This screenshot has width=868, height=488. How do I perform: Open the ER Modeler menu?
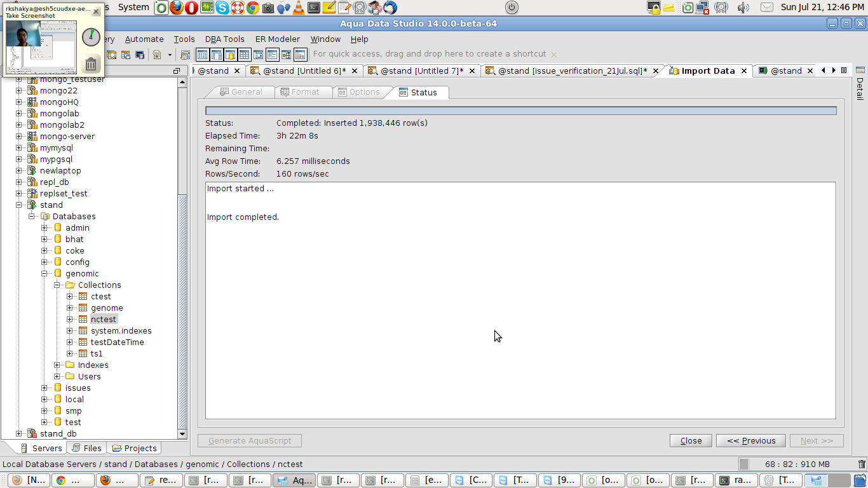click(277, 39)
